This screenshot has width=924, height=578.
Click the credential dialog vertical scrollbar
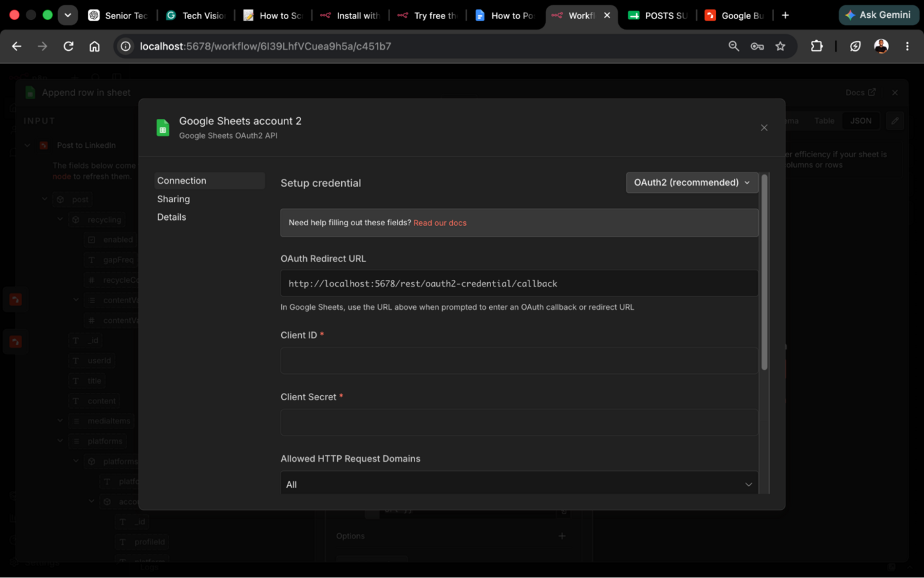pyautogui.click(x=764, y=271)
